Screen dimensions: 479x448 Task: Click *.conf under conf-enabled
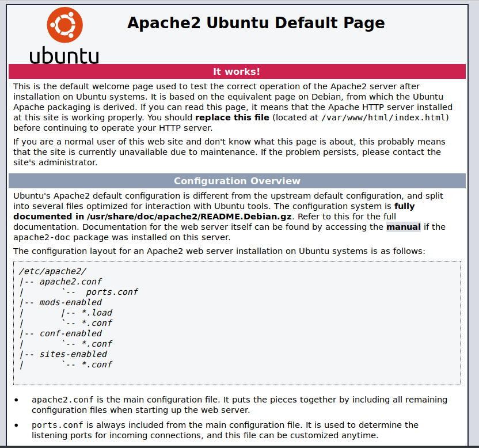pyautogui.click(x=97, y=344)
